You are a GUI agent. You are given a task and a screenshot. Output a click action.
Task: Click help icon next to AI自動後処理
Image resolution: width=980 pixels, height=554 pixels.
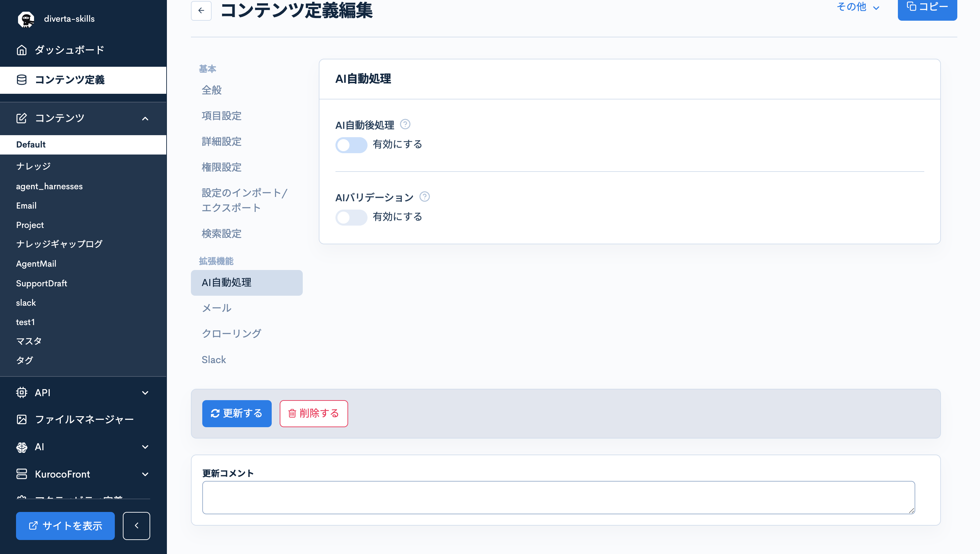pos(405,124)
